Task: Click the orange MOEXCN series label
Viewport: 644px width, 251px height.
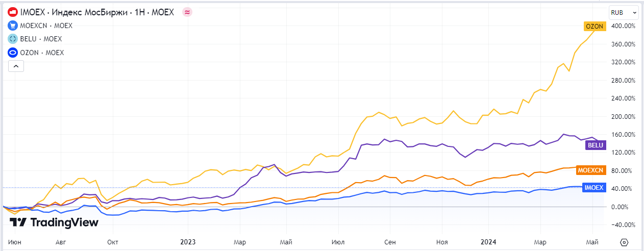Action: point(590,170)
